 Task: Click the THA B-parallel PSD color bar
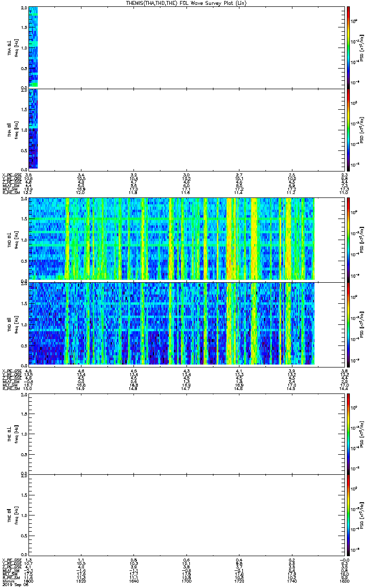click(x=348, y=129)
